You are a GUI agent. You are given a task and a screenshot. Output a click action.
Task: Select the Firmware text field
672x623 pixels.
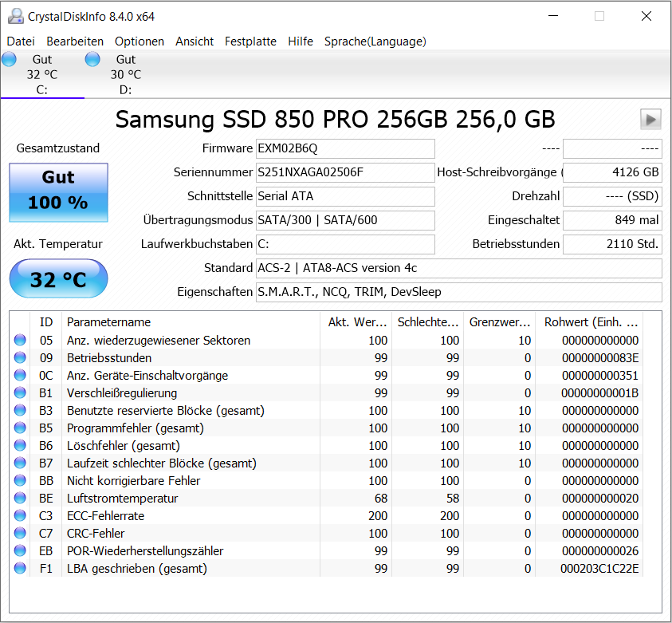click(x=345, y=148)
